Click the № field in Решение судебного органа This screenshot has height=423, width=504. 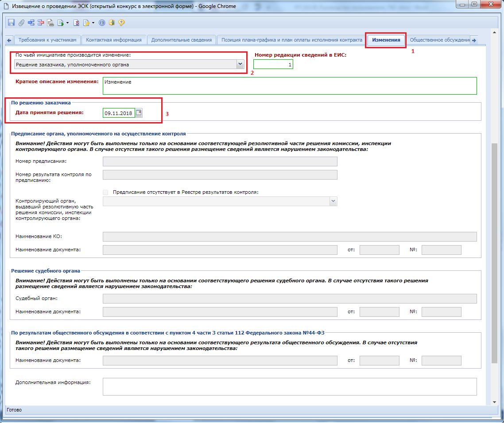(x=441, y=312)
